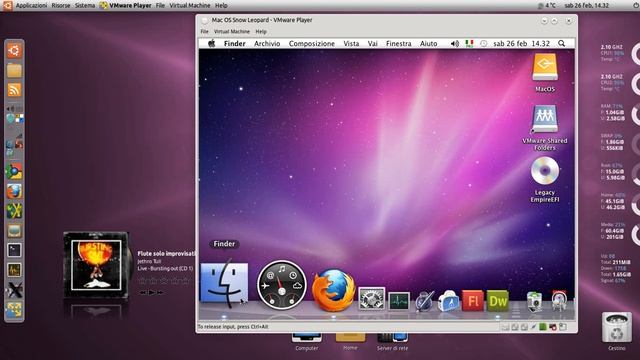Image resolution: width=640 pixels, height=360 pixels.
Task: Open Virtual Machine menu in VMware window
Action: click(232, 31)
